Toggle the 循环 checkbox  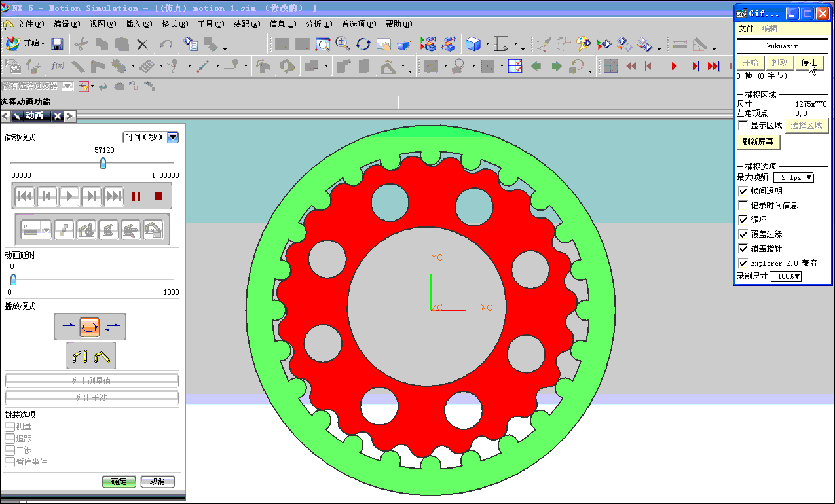click(x=743, y=219)
